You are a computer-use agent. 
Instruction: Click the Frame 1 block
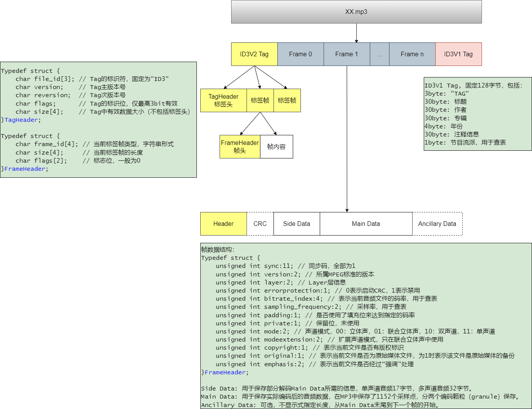click(x=347, y=54)
